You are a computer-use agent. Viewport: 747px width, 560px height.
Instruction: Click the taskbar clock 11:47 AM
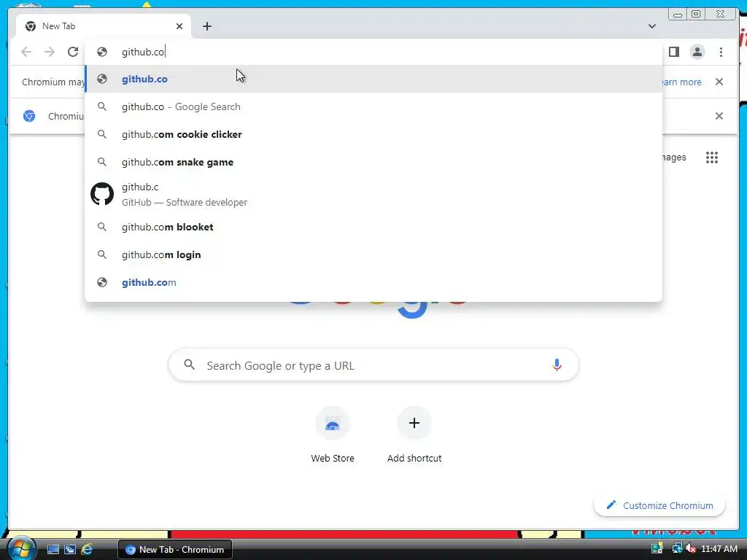point(719,549)
